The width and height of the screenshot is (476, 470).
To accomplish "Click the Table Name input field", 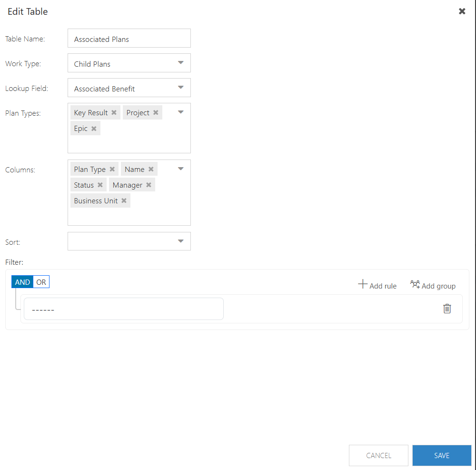I will [x=129, y=38].
